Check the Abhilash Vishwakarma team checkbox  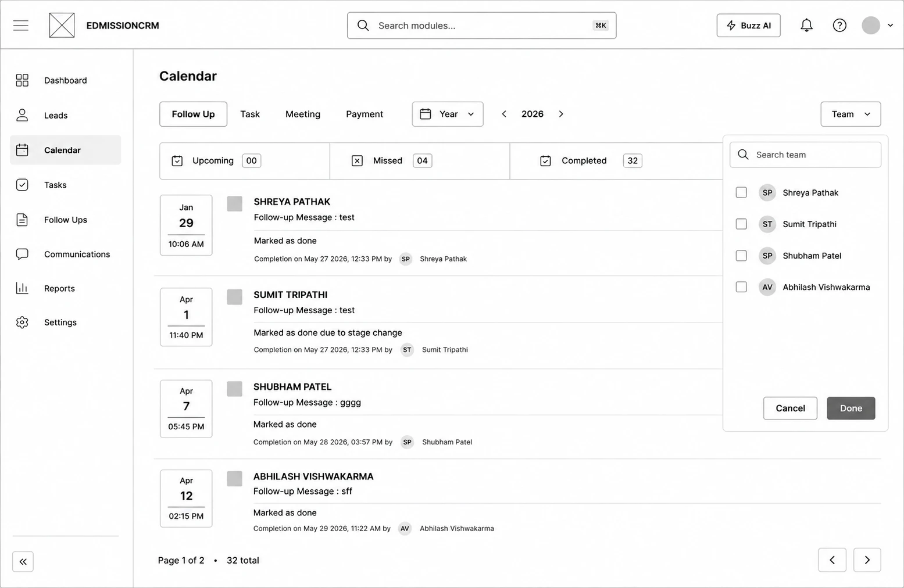click(741, 287)
